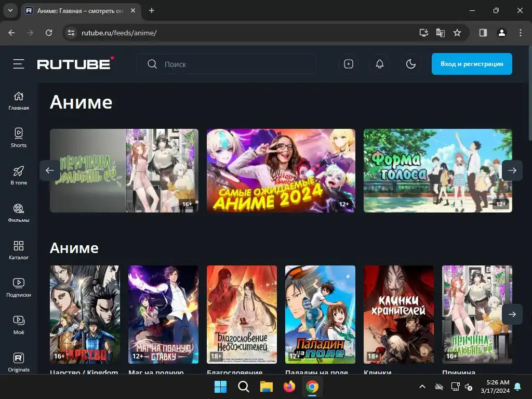Click Вход и регистрация button
Image resolution: width=532 pixels, height=399 pixels.
click(472, 64)
